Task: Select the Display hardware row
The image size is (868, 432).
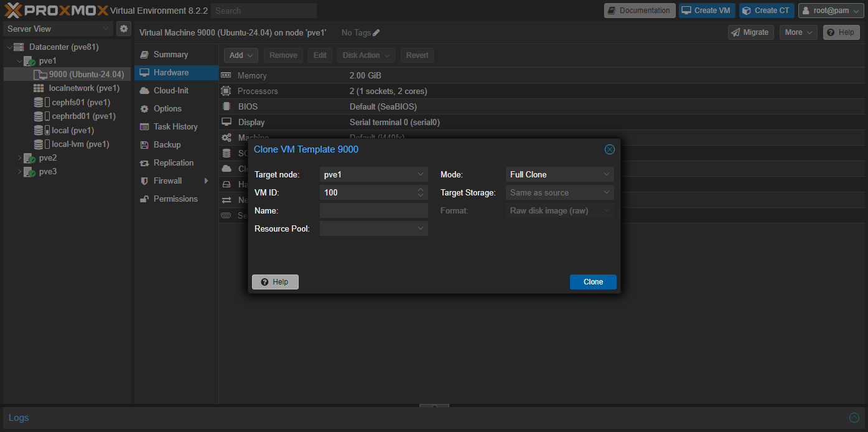Action: [x=543, y=122]
